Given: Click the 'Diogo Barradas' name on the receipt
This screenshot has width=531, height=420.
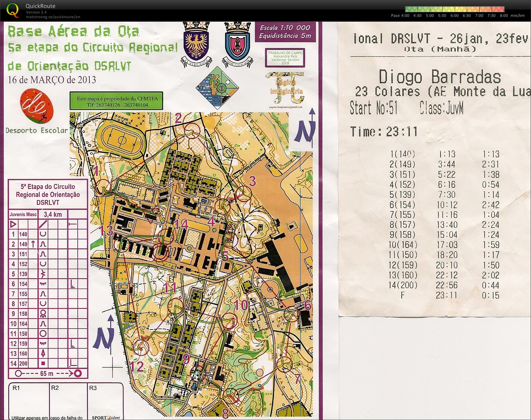Looking at the screenshot, I should (440, 77).
